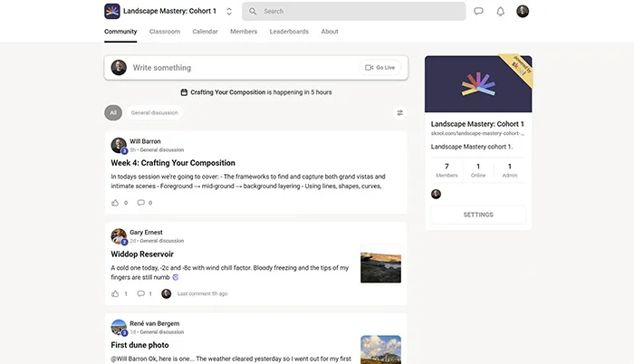Open the user profile avatar menu
This screenshot has height=364, width=634.
(523, 12)
